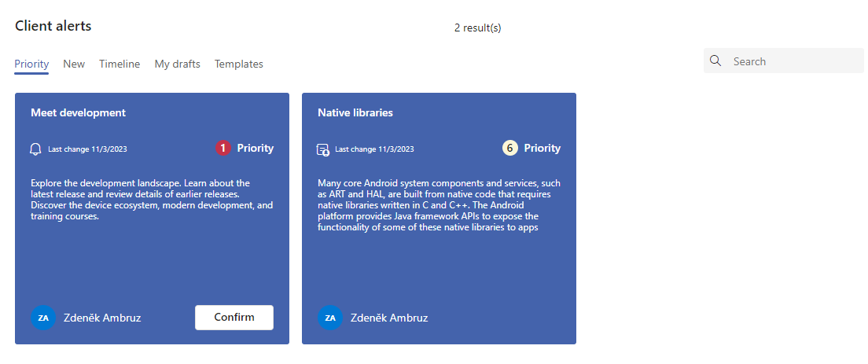Image resolution: width=868 pixels, height=364 pixels.
Task: Click the search magnifier icon
Action: [715, 61]
